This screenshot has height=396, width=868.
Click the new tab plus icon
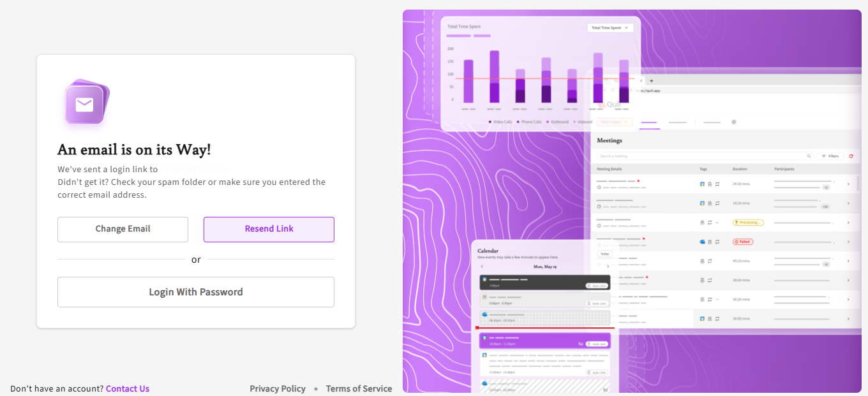coord(651,81)
